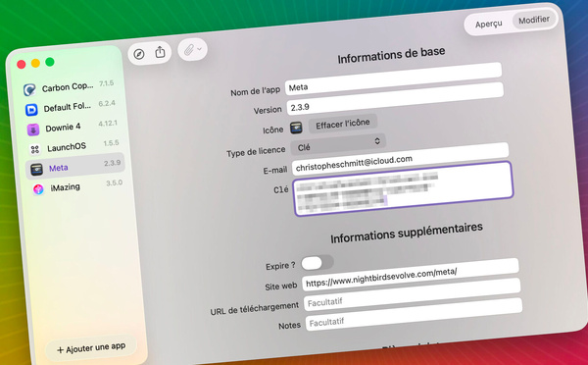Click the URL de téléchargement field
Viewport: 588px width, 365px height.
click(x=412, y=294)
